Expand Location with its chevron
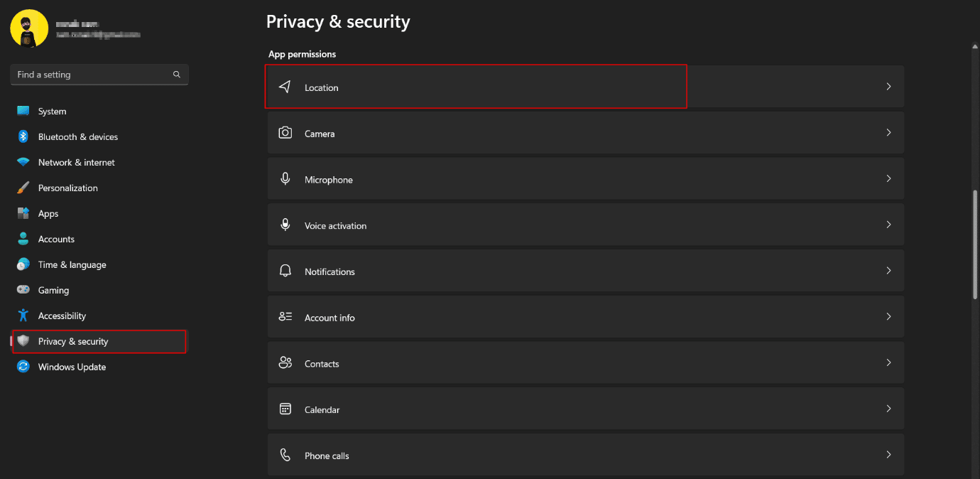This screenshot has height=479, width=980. tap(888, 87)
